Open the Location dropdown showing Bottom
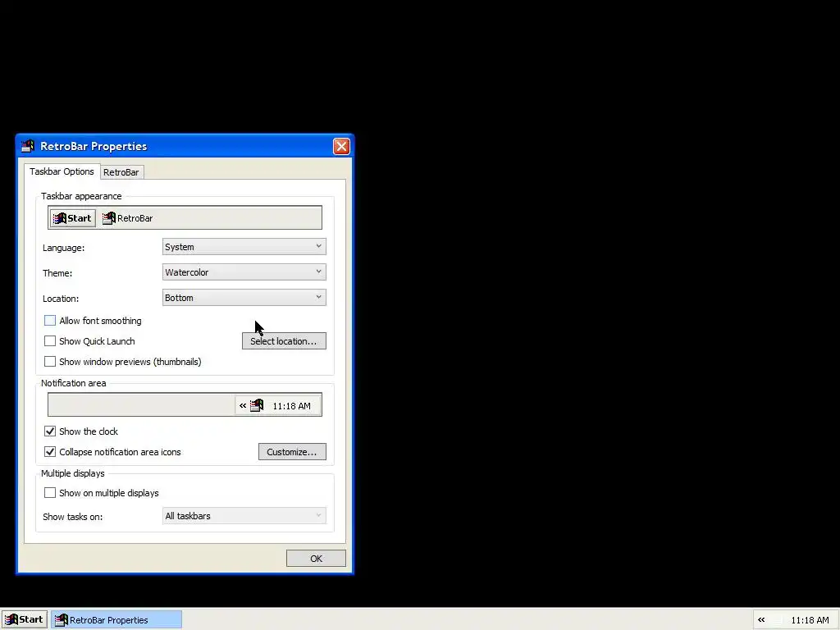Screen dimensions: 840x630 244,297
